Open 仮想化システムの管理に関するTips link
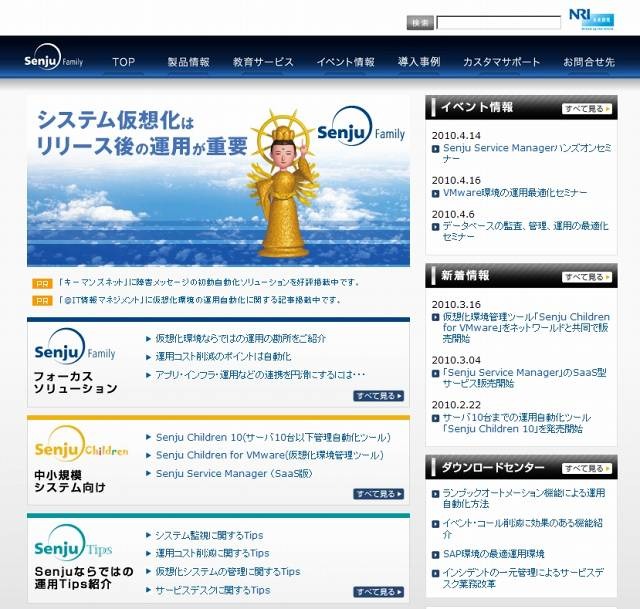This screenshot has height=609, width=640. click(x=228, y=572)
